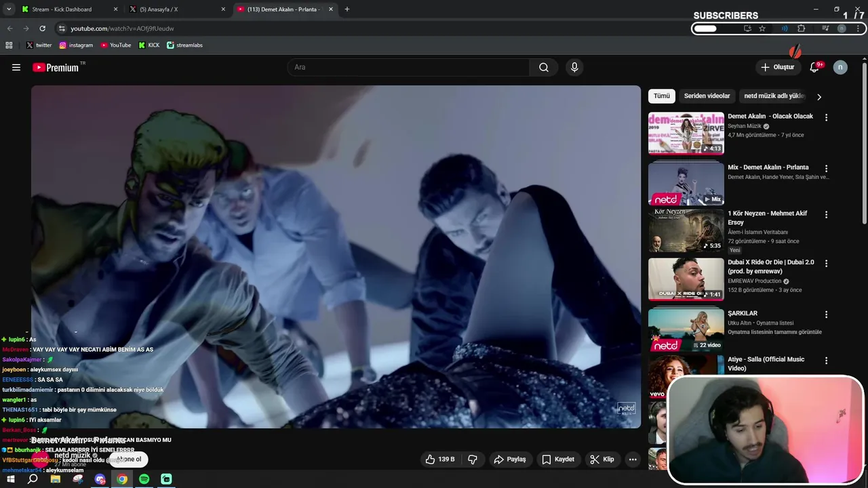Image resolution: width=868 pixels, height=488 pixels.
Task: Click the page vertical scrollbar
Action: [864, 142]
